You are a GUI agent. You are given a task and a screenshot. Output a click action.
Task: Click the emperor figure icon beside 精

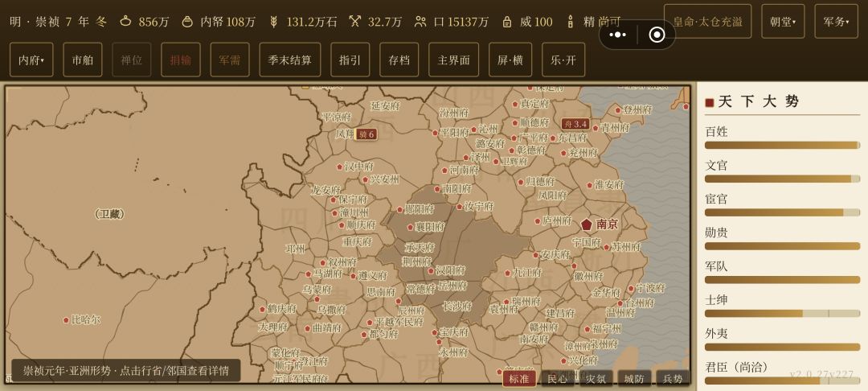coord(571,22)
